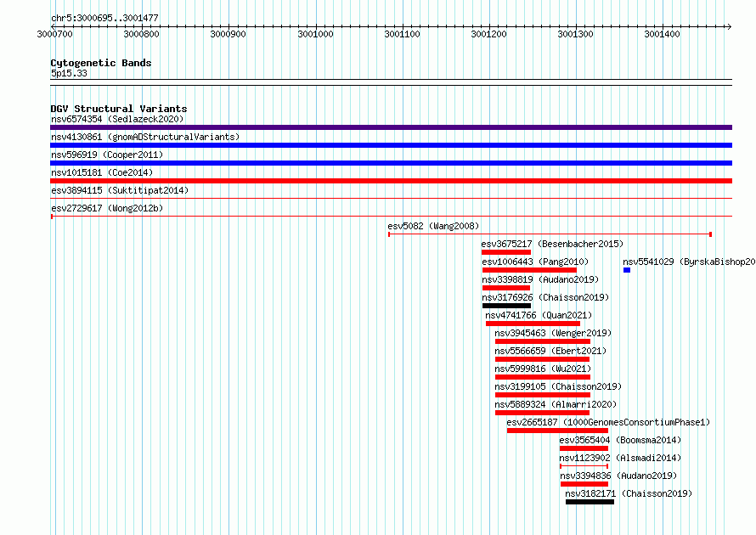Click ruler position 3001100
The height and width of the screenshot is (535, 756).
402,34
